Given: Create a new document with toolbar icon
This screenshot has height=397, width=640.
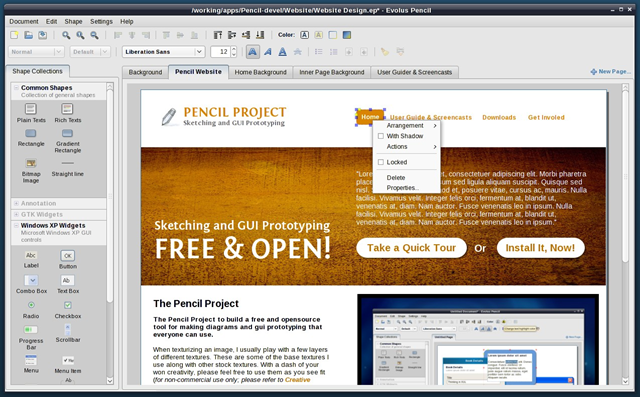Looking at the screenshot, I should point(14,35).
